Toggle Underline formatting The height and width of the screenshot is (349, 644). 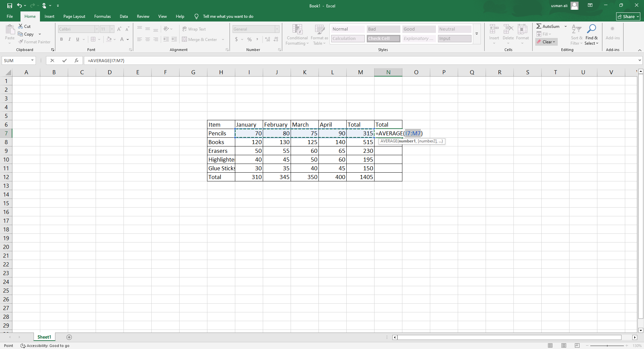click(x=78, y=39)
